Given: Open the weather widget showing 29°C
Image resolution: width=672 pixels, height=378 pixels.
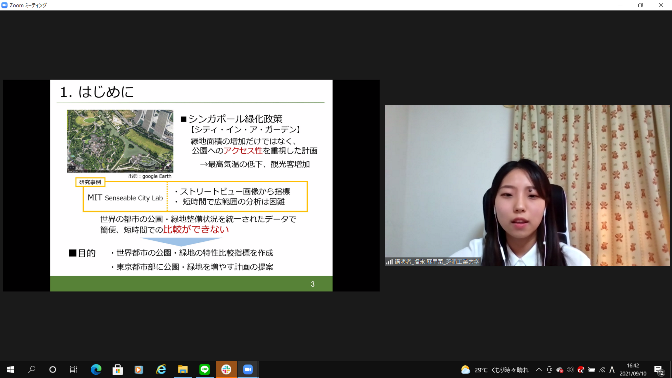Looking at the screenshot, I should point(494,369).
